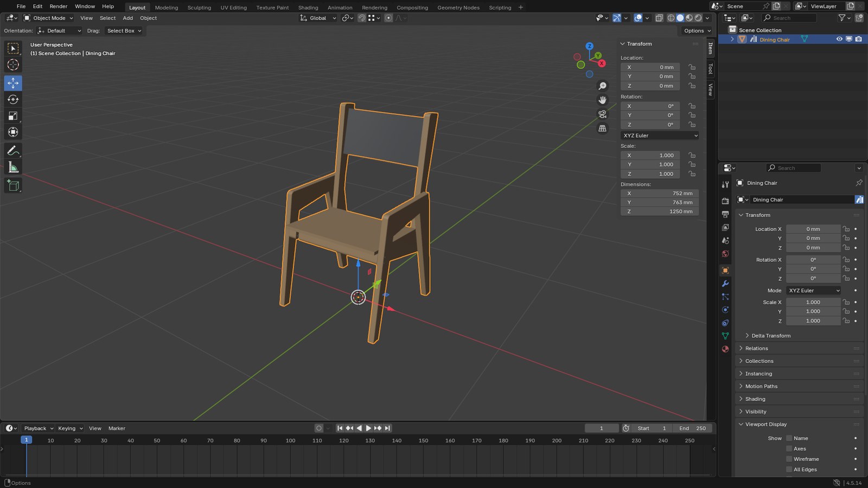Select the Select Box tool

13,48
